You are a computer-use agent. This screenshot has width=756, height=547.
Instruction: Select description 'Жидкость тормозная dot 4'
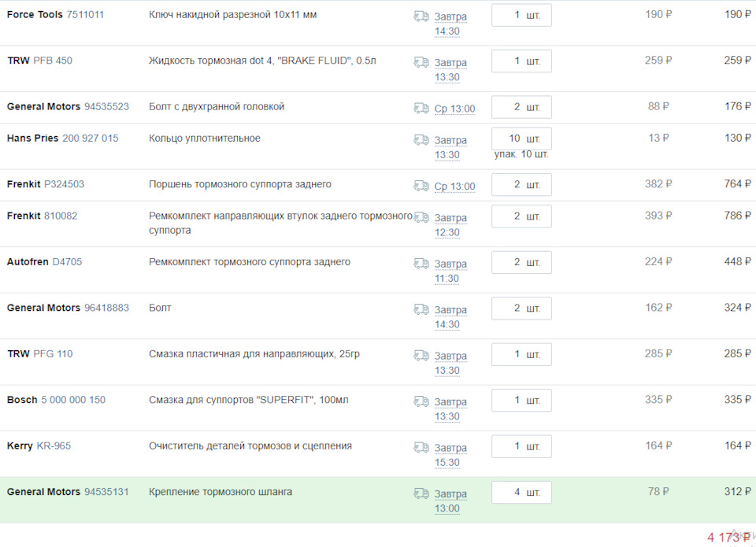click(x=210, y=61)
